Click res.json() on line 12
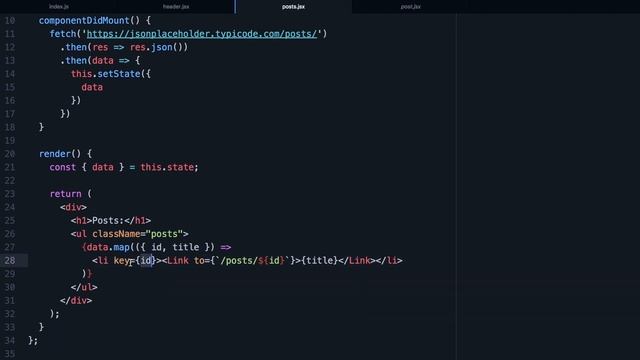The height and width of the screenshot is (360, 640). click(159, 47)
